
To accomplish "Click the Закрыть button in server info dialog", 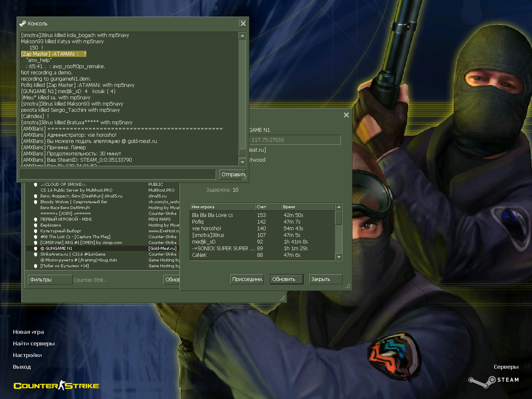I will 325,279.
